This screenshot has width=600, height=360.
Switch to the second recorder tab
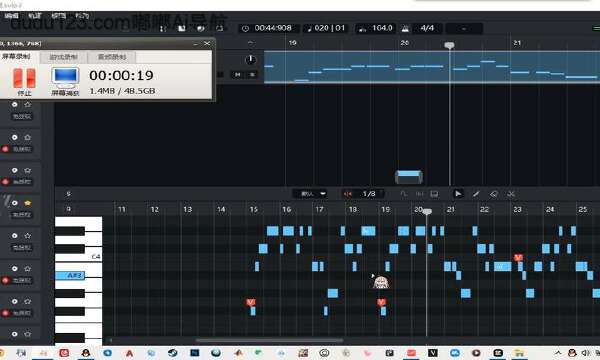tap(64, 57)
